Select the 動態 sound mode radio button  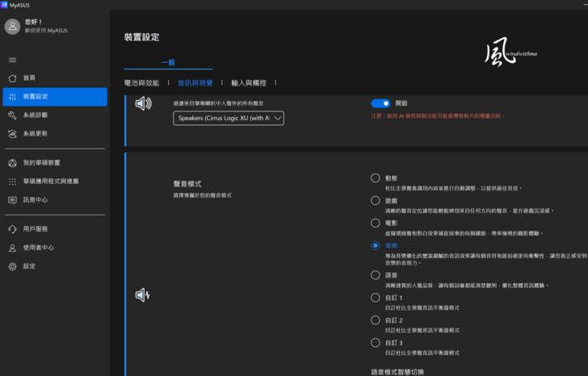coord(375,178)
